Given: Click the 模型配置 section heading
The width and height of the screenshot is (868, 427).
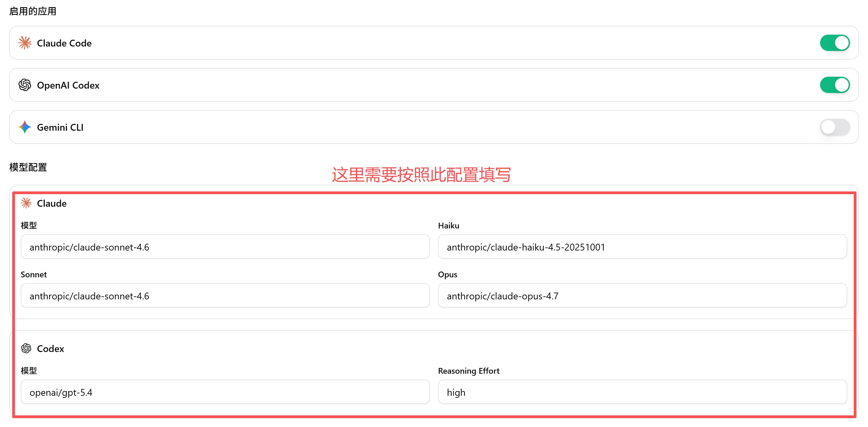Looking at the screenshot, I should click(x=28, y=167).
